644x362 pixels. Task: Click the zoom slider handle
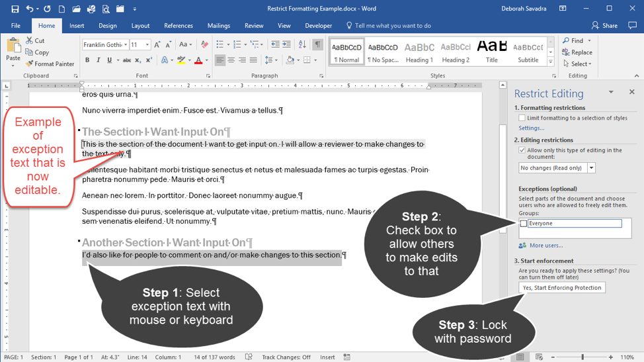[x=583, y=357]
